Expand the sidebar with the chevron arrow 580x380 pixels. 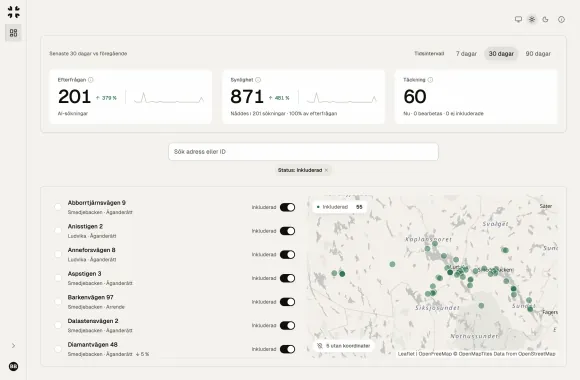(x=13, y=346)
